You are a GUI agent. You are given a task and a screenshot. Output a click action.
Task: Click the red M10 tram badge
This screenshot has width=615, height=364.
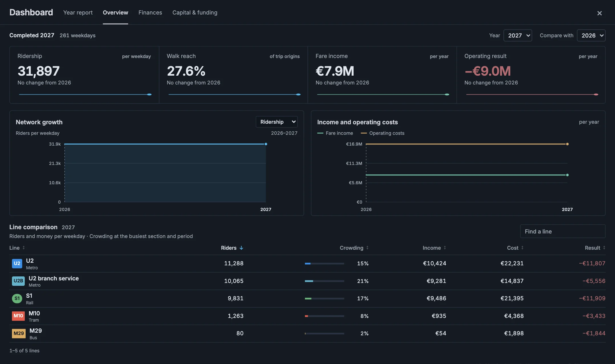tap(18, 316)
